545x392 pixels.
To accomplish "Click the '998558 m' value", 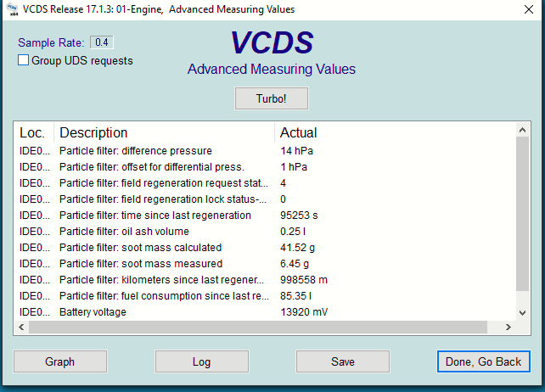I will point(304,280).
